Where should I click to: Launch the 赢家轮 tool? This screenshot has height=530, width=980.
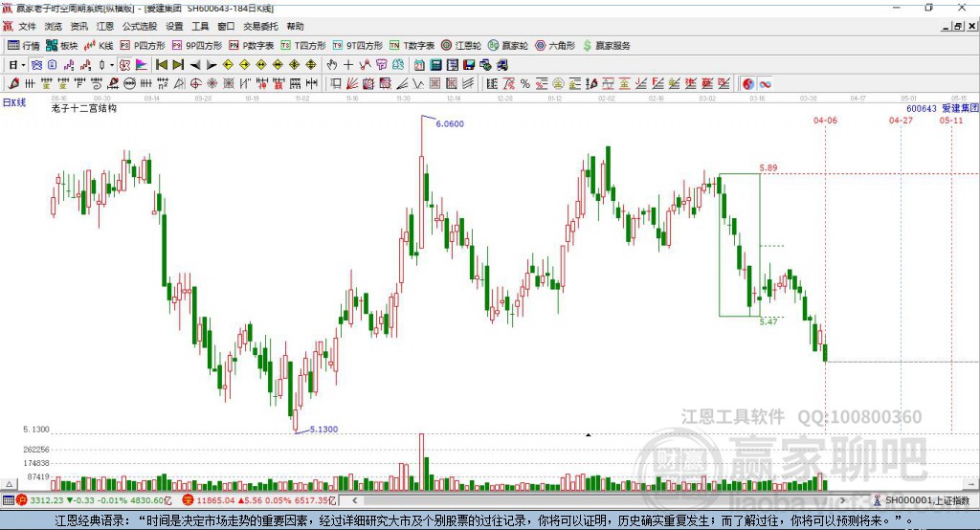pos(508,46)
